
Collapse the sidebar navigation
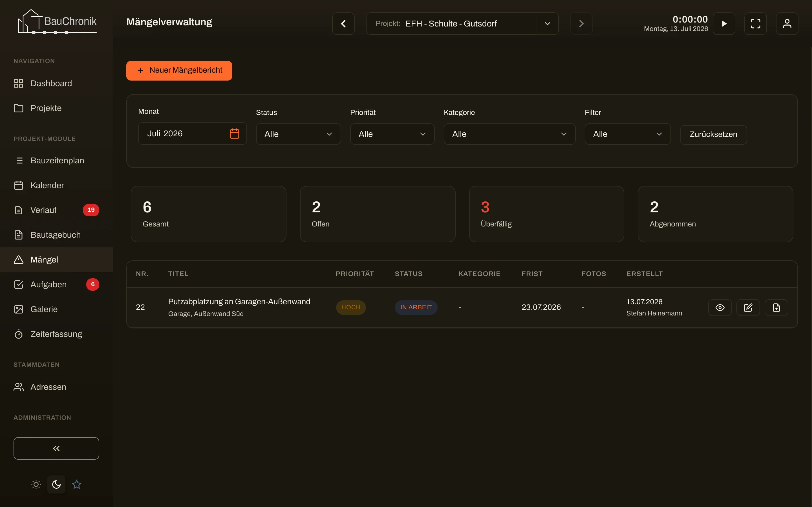point(56,448)
